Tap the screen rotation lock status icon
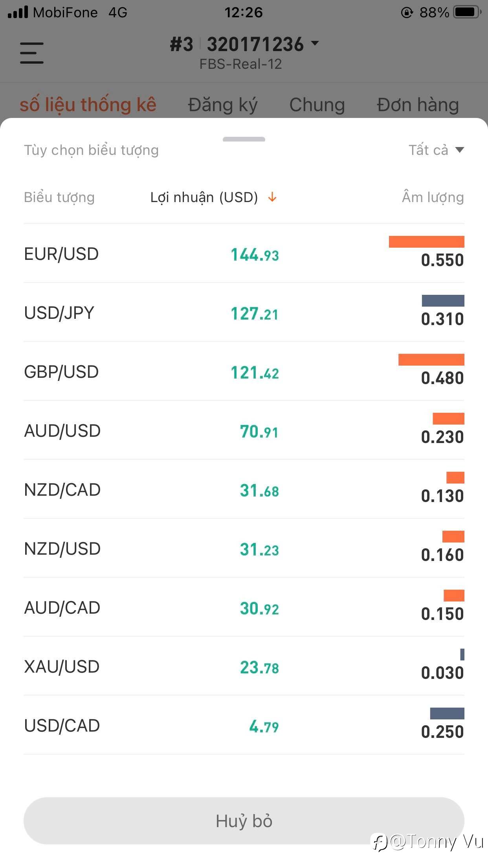Image resolution: width=488 pixels, height=868 pixels. (407, 13)
